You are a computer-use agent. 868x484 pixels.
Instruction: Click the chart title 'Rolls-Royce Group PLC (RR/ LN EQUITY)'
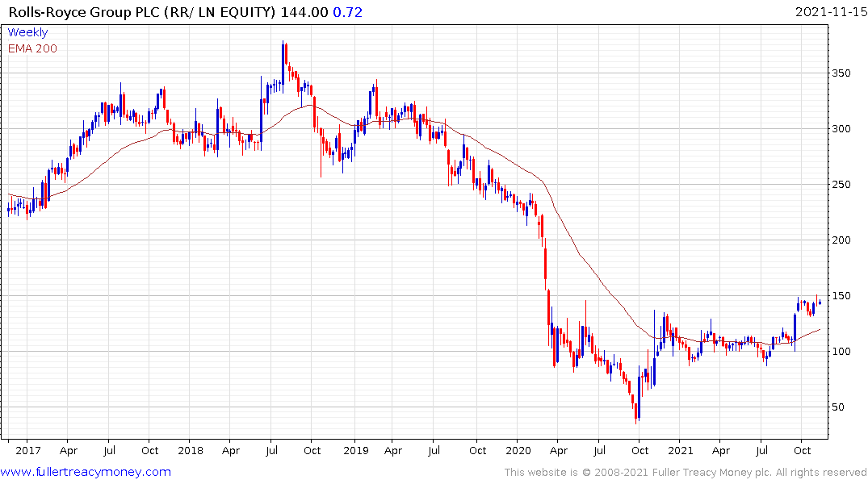coord(142,12)
